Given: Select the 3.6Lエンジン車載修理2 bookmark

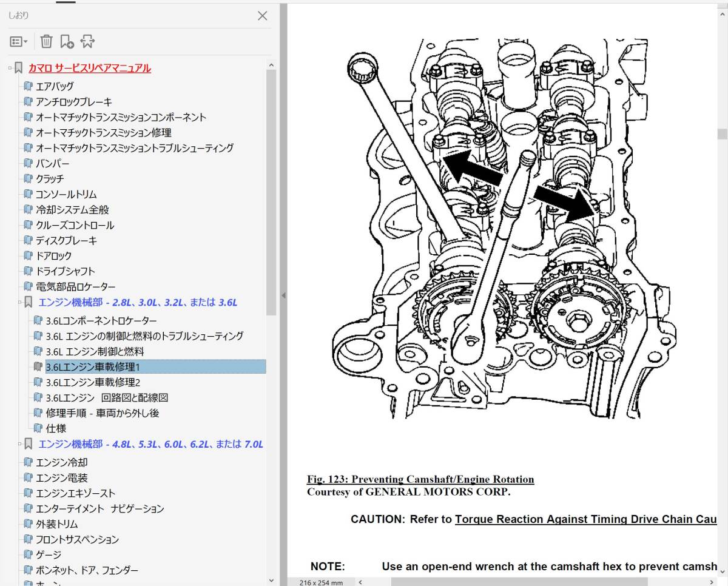Looking at the screenshot, I should [x=93, y=382].
